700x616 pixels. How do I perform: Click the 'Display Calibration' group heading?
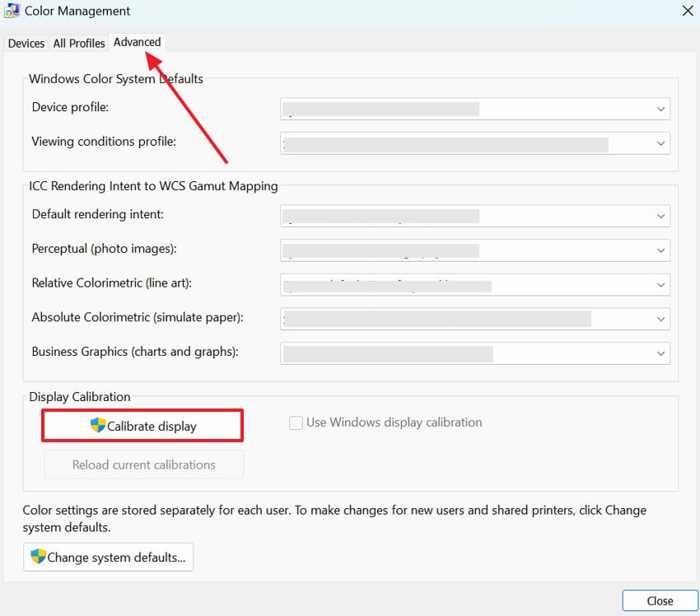(79, 397)
